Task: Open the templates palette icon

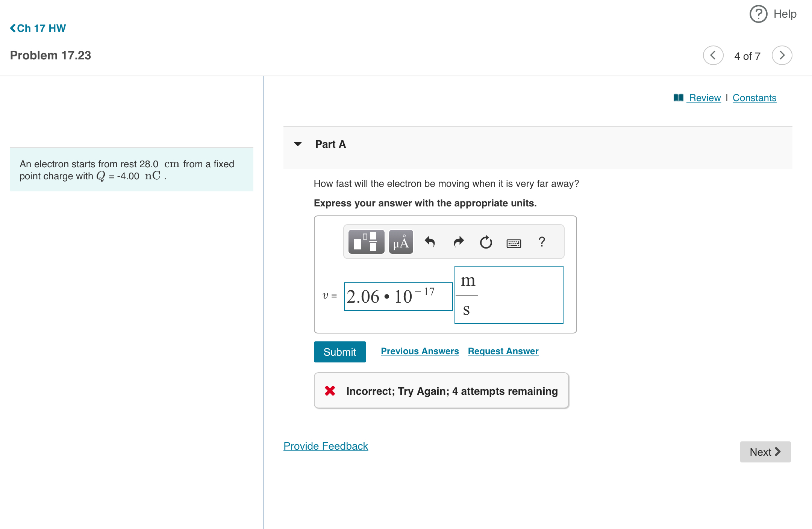Action: 366,242
